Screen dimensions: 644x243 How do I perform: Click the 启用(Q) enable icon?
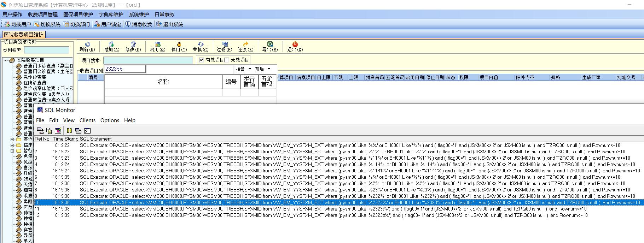click(158, 44)
